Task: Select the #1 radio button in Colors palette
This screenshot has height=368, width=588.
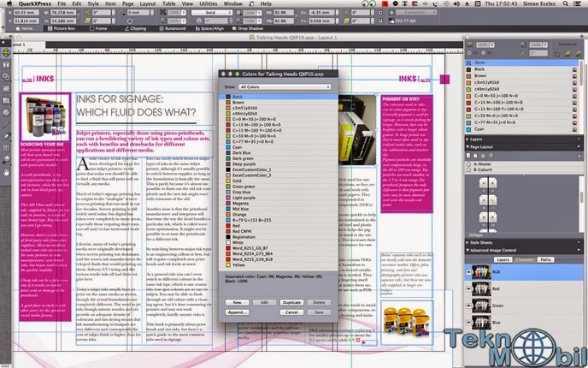Action: (x=469, y=53)
